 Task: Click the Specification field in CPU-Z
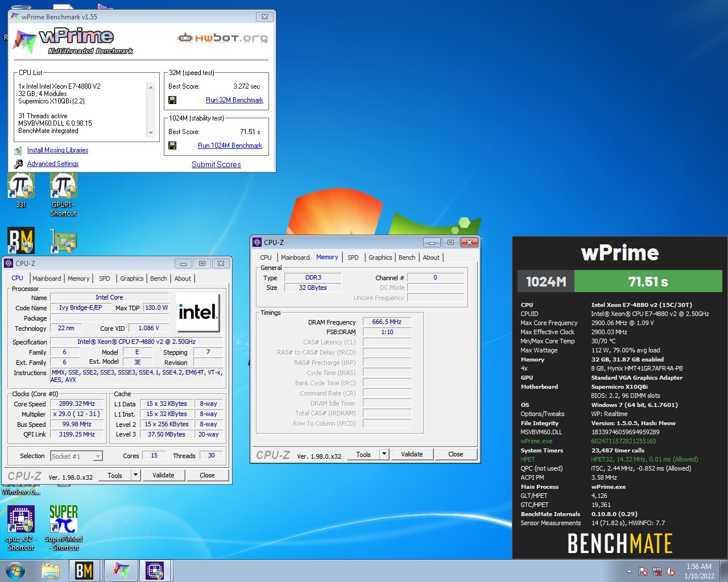[136, 342]
